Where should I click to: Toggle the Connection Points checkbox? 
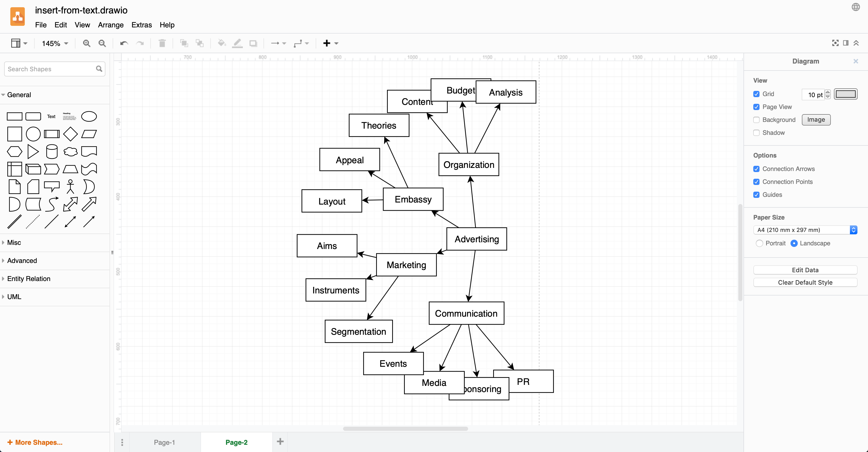coord(757,181)
